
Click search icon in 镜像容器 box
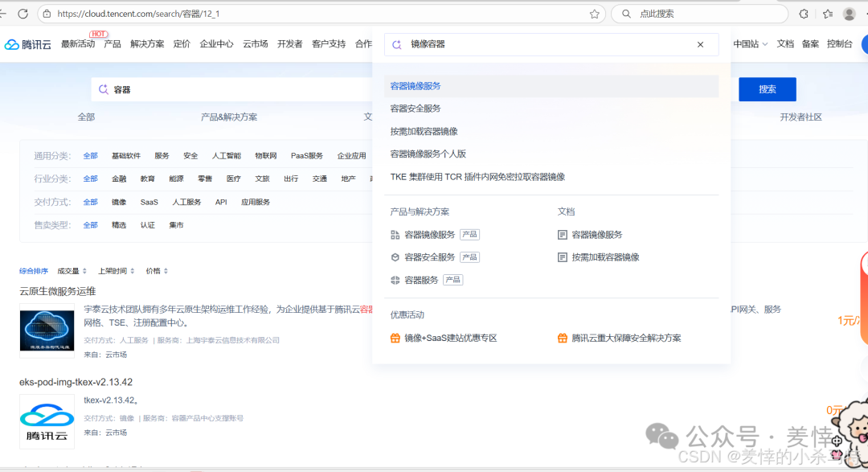(397, 44)
